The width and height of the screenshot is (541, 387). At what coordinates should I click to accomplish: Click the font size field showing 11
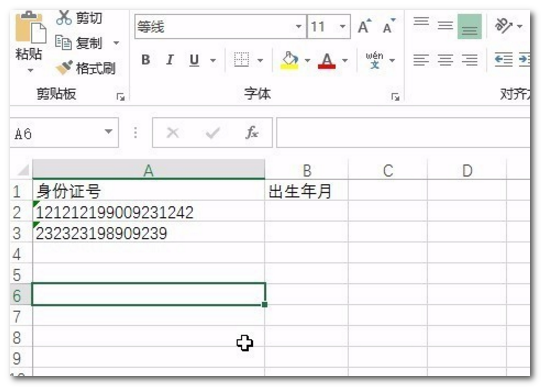[x=322, y=27]
